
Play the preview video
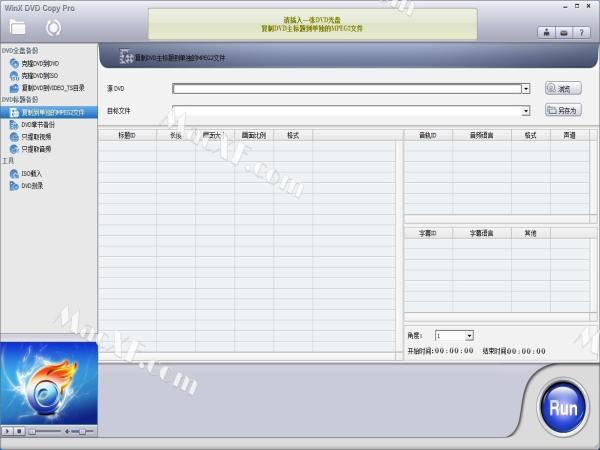7,431
